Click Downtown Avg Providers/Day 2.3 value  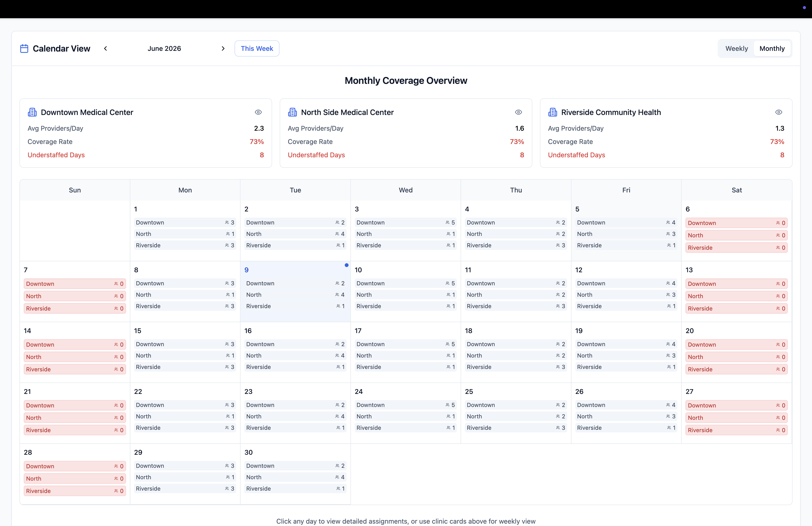coord(259,128)
